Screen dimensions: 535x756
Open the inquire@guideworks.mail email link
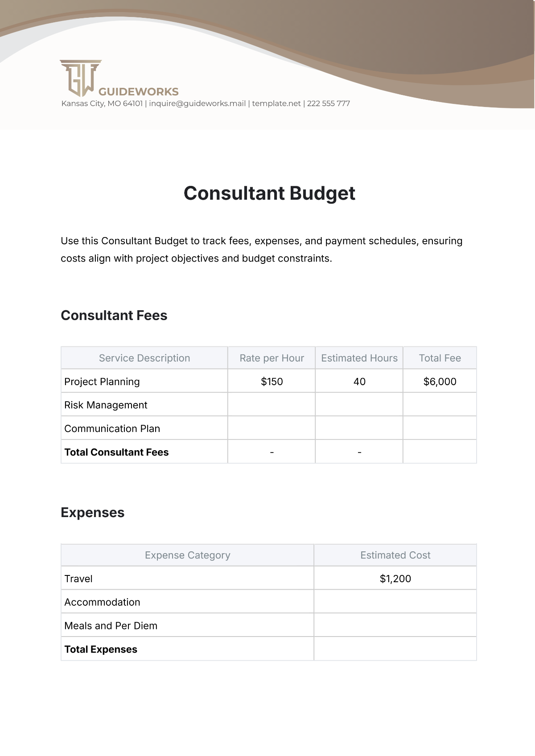tap(198, 103)
